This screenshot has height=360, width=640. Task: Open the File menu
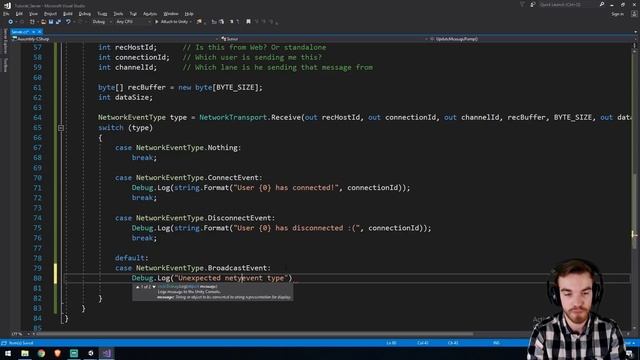tap(6, 14)
